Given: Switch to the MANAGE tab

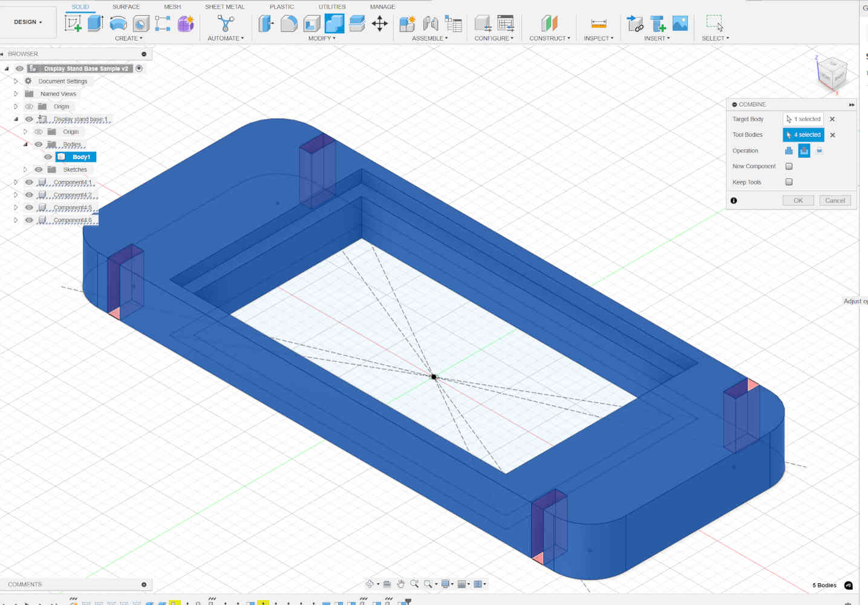Looking at the screenshot, I should coord(382,7).
